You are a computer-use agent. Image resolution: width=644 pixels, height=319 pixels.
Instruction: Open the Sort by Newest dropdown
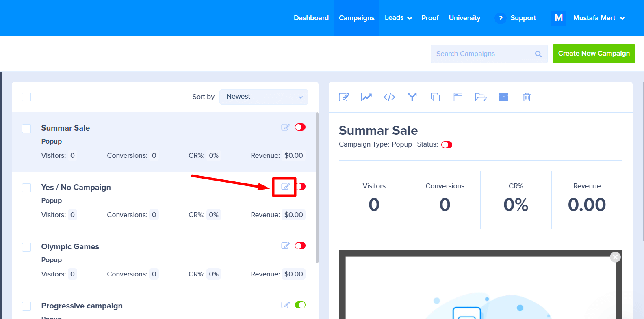pos(264,97)
